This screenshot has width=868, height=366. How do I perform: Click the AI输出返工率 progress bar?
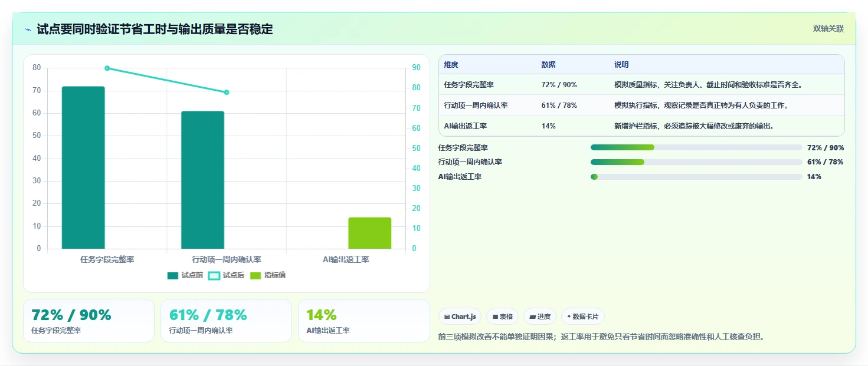[696, 177]
